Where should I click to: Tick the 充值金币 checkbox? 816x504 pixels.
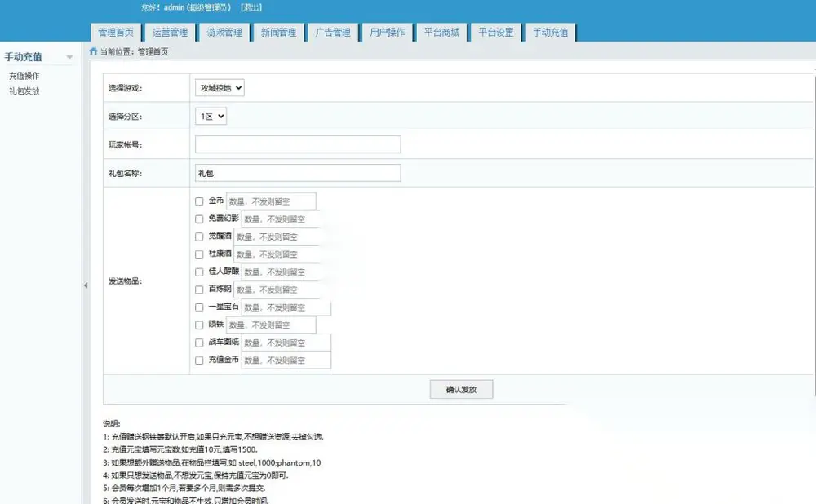(x=199, y=360)
